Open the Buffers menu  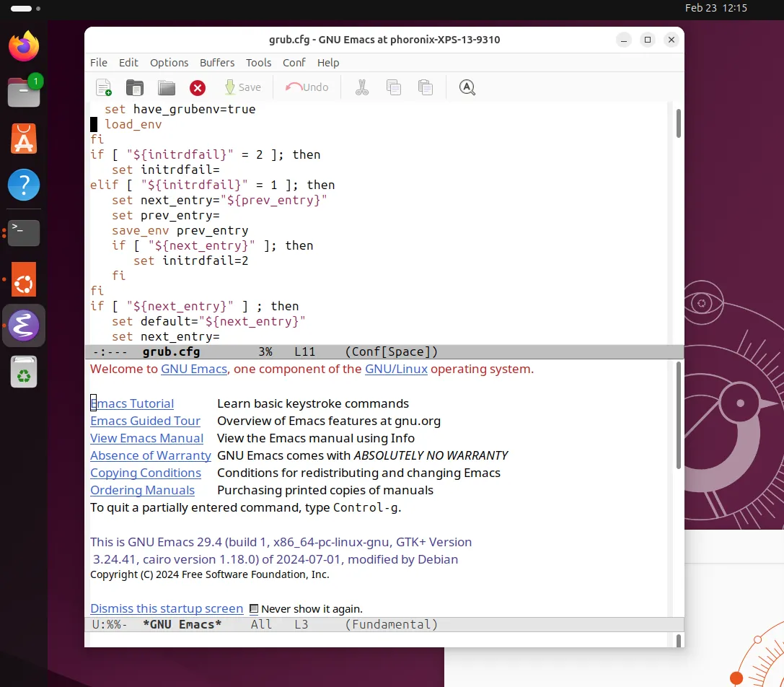(217, 63)
